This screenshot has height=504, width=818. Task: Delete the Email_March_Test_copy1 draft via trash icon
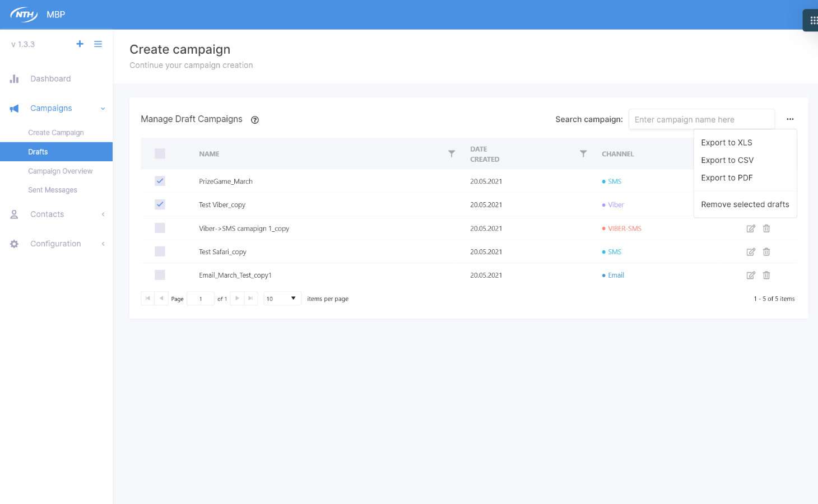[x=766, y=275]
